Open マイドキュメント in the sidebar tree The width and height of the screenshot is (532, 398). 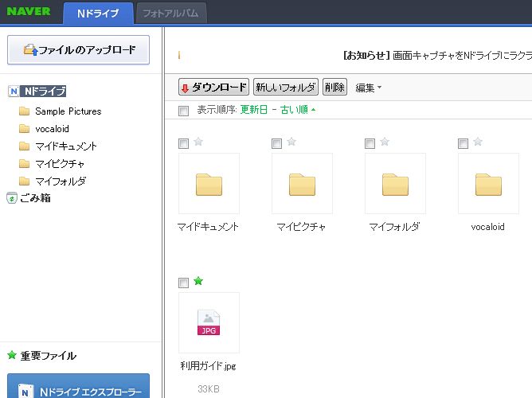point(66,146)
